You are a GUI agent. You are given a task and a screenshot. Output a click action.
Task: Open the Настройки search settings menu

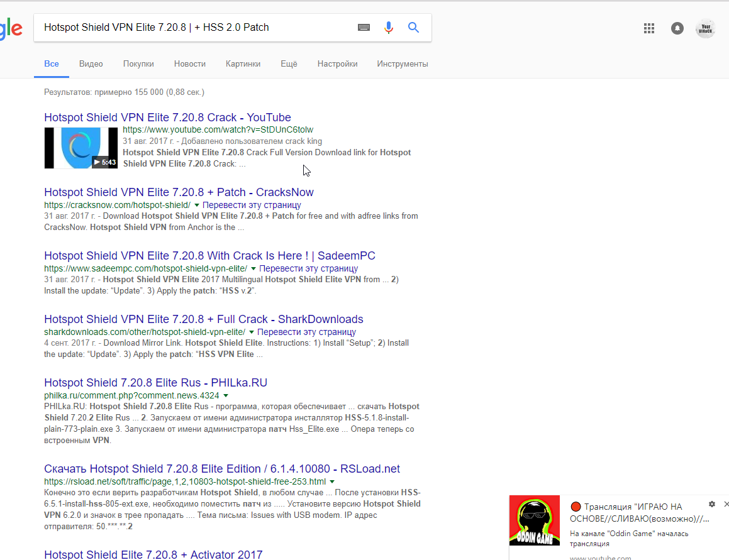[338, 63]
